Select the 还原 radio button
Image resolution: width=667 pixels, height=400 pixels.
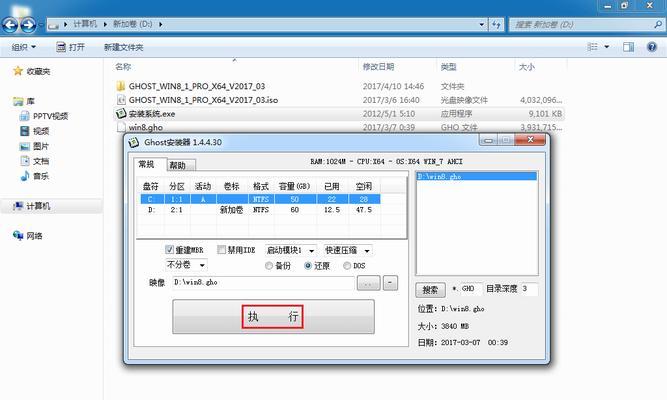click(308, 266)
